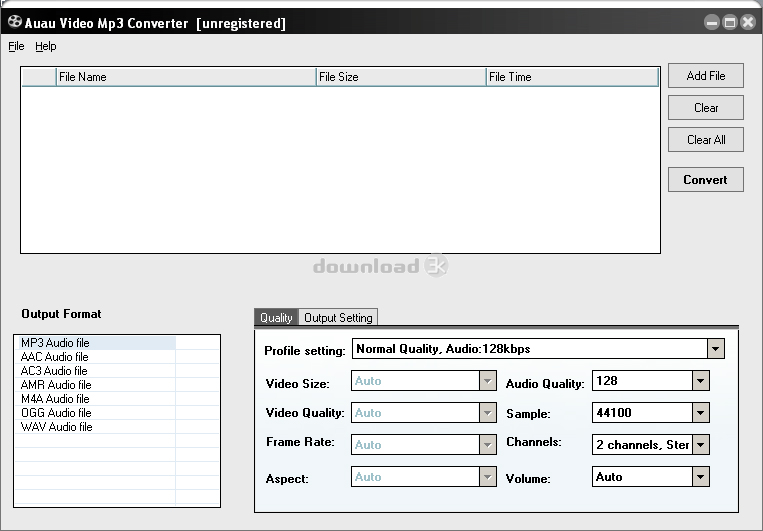Click the Clear All button

(706, 140)
